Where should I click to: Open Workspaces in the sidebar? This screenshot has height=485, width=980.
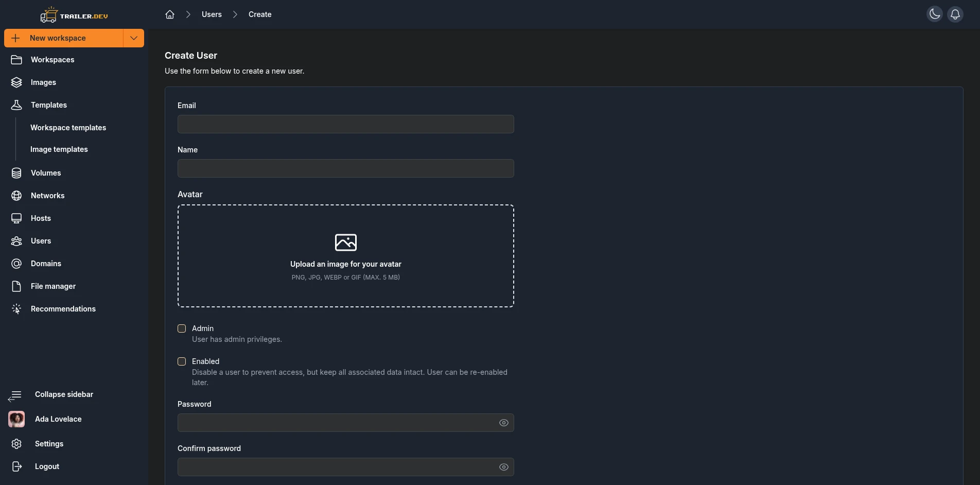(x=74, y=60)
